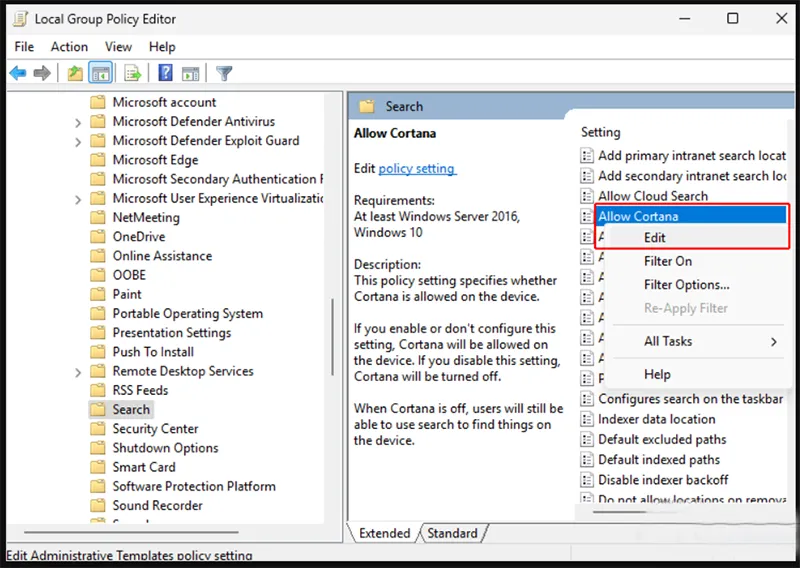Viewport: 800px width, 568px height.
Task: Expand the Remote Desktop Services tree node
Action: [78, 372]
